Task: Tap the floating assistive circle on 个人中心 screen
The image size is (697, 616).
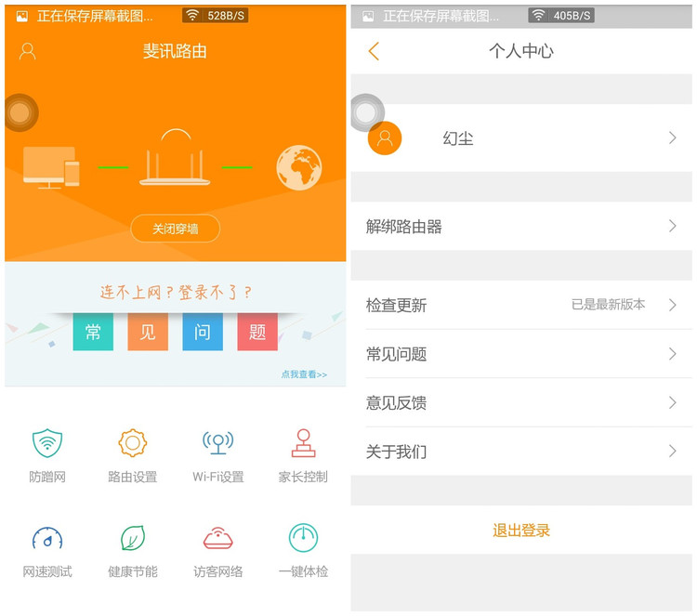Action: [366, 113]
